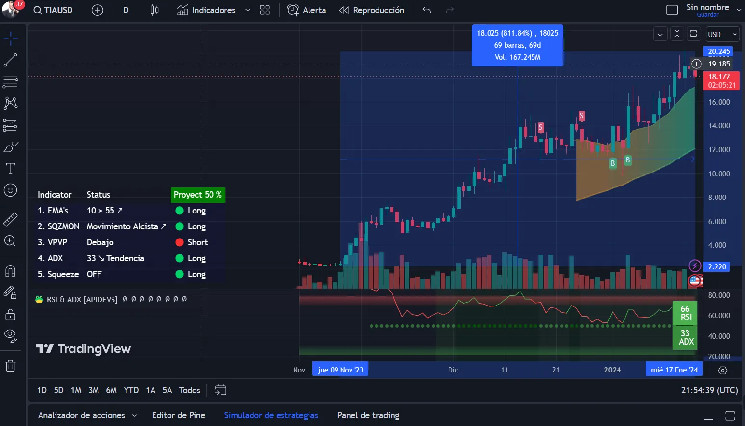The width and height of the screenshot is (745, 426).
Task: Select the pattern drawing tool
Action: coord(10,103)
